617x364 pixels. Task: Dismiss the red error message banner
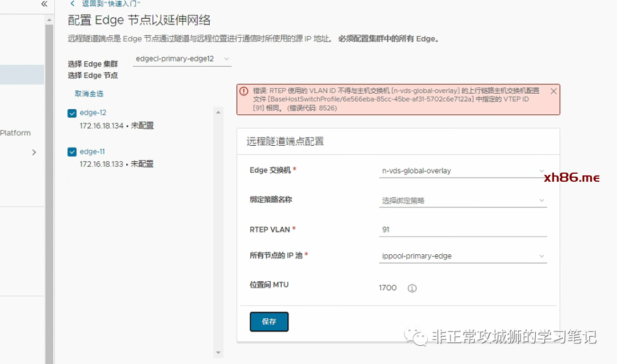[x=553, y=91]
